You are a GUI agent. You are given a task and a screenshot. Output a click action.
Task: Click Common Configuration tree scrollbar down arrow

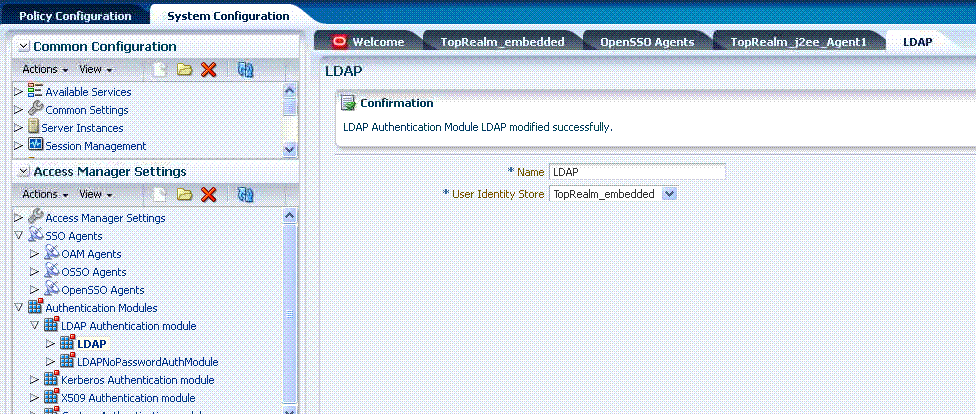click(288, 149)
